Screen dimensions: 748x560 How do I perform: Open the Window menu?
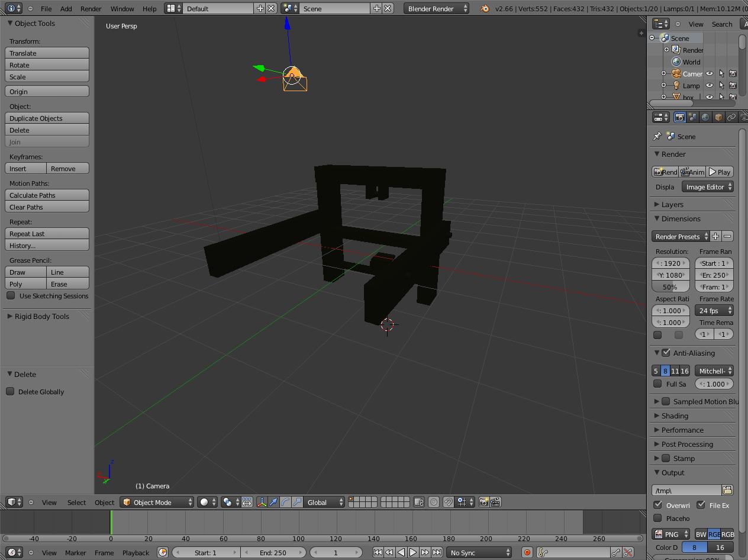122,8
